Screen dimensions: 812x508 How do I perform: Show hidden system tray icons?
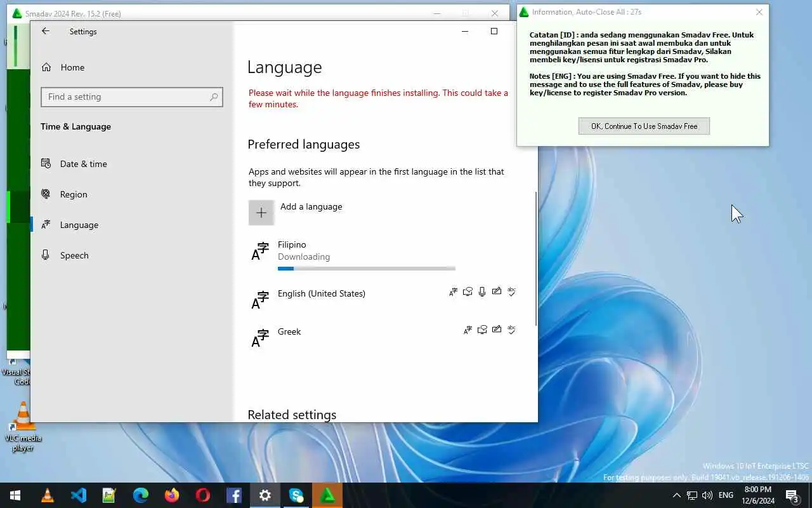(676, 495)
